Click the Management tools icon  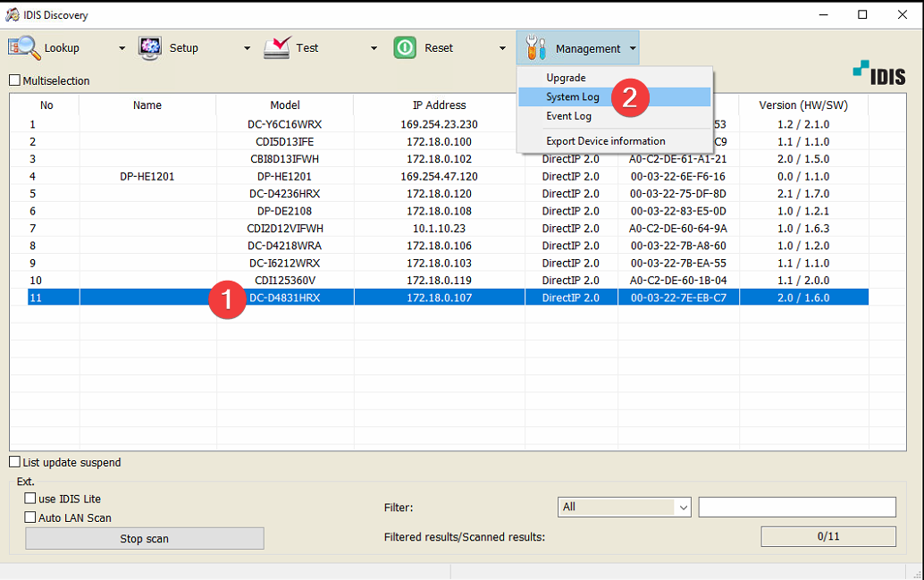click(x=535, y=47)
